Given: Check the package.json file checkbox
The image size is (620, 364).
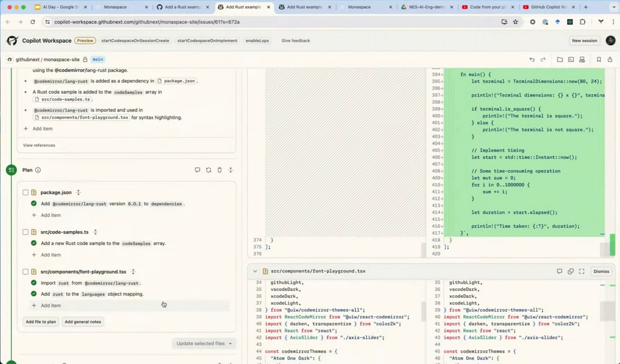Looking at the screenshot, I should (26, 192).
